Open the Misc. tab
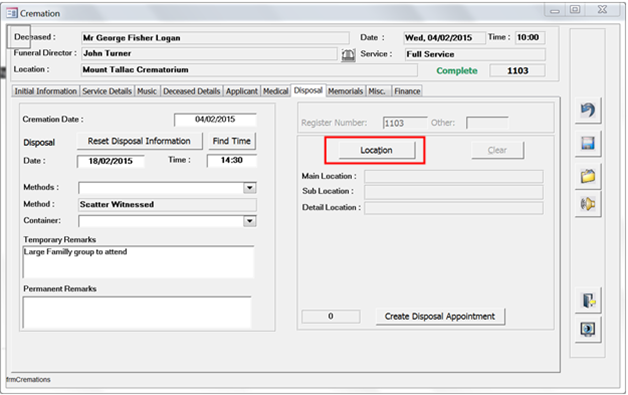The width and height of the screenshot is (628, 395). pos(377,91)
